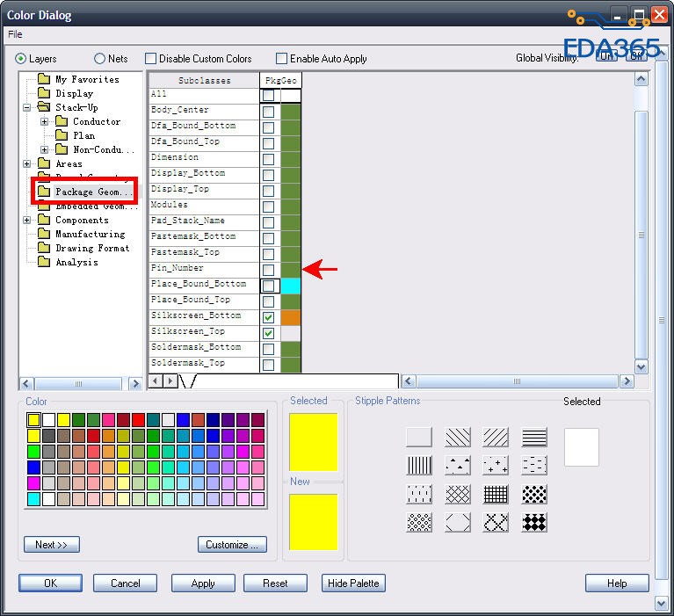Screen dimensions: 674x616
Task: Select the large X weave stipple pattern
Action: pyautogui.click(x=496, y=522)
